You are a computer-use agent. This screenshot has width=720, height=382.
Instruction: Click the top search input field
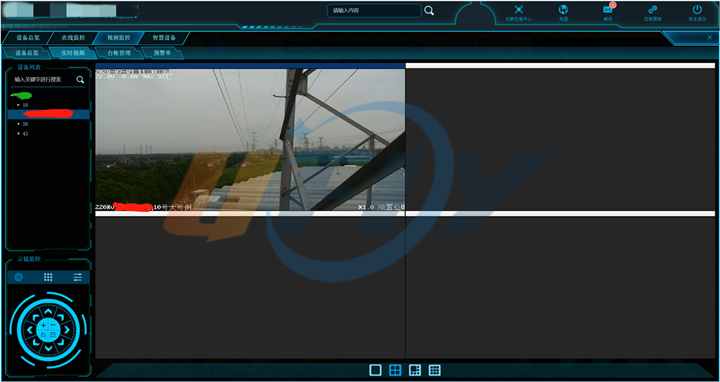click(x=374, y=11)
